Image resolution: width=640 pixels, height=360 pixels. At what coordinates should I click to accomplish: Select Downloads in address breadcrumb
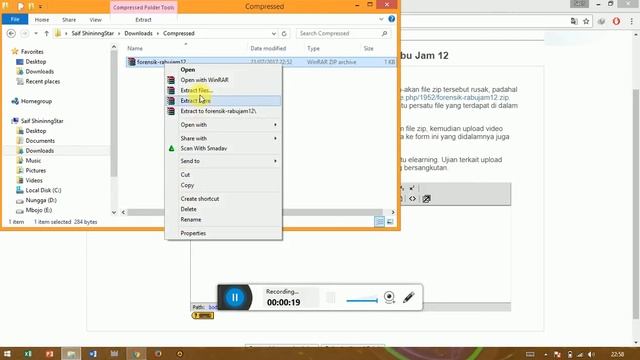(x=138, y=33)
